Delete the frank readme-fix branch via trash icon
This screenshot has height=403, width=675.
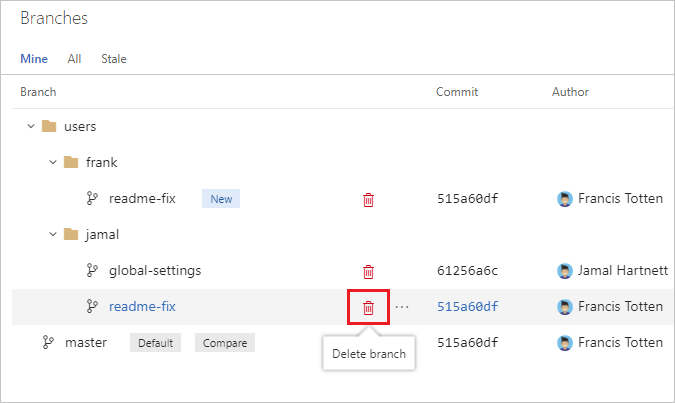tap(368, 200)
